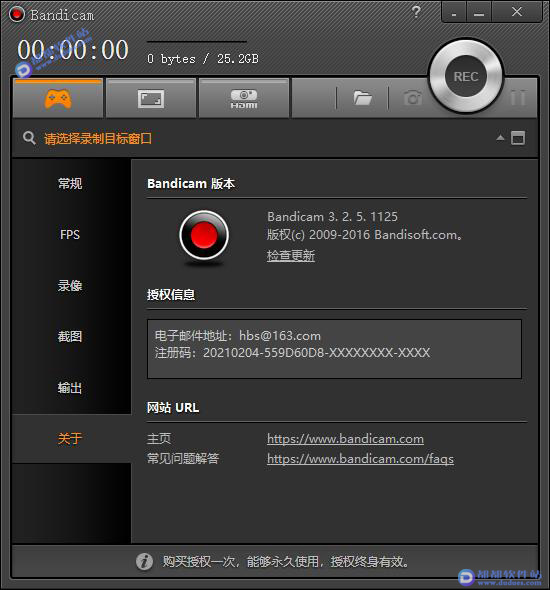Click the 版权(c) 2009-2016 Bandisoft.com text
The height and width of the screenshot is (590, 550).
[x=365, y=235]
